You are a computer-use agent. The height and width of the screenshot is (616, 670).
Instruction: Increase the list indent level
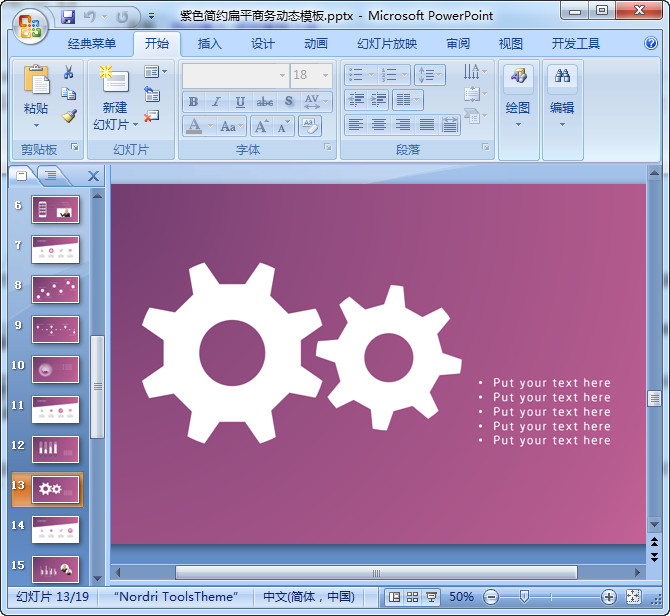click(x=378, y=100)
